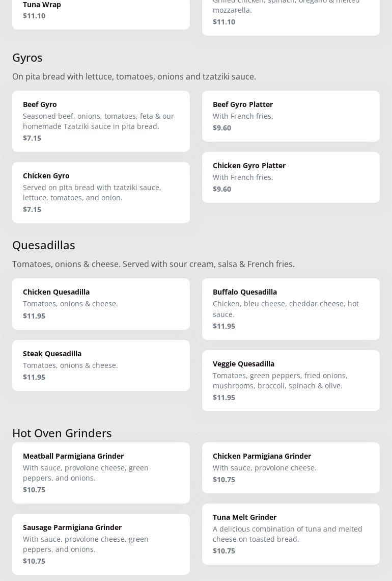Open the Tuna Wrap menu item
Image resolution: width=392 pixels, height=581 pixels.
tap(101, 10)
